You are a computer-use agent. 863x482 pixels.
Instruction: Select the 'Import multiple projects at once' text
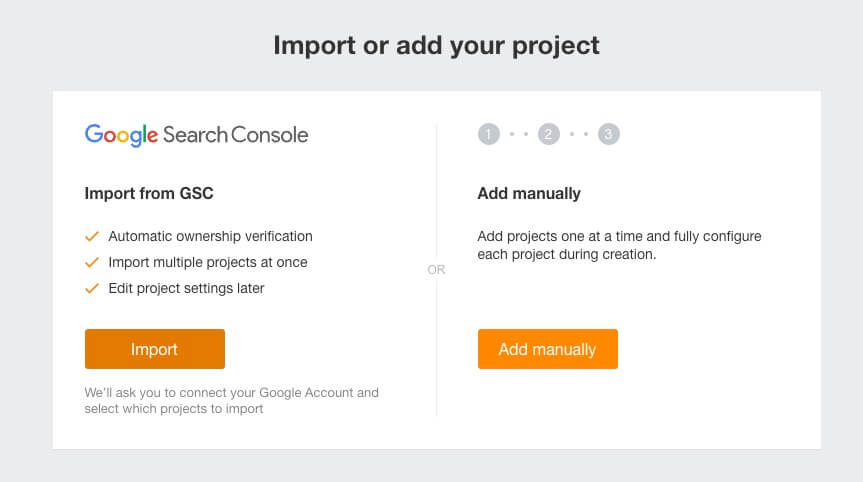click(x=207, y=263)
